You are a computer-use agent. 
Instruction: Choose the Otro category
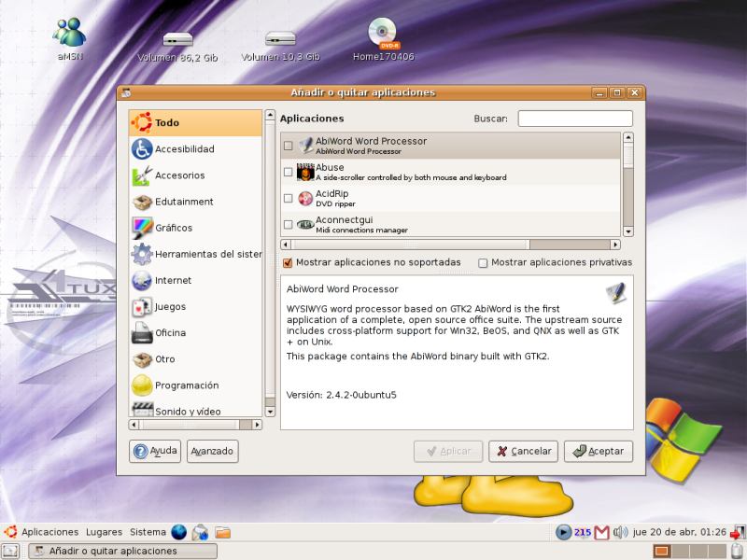click(195, 359)
